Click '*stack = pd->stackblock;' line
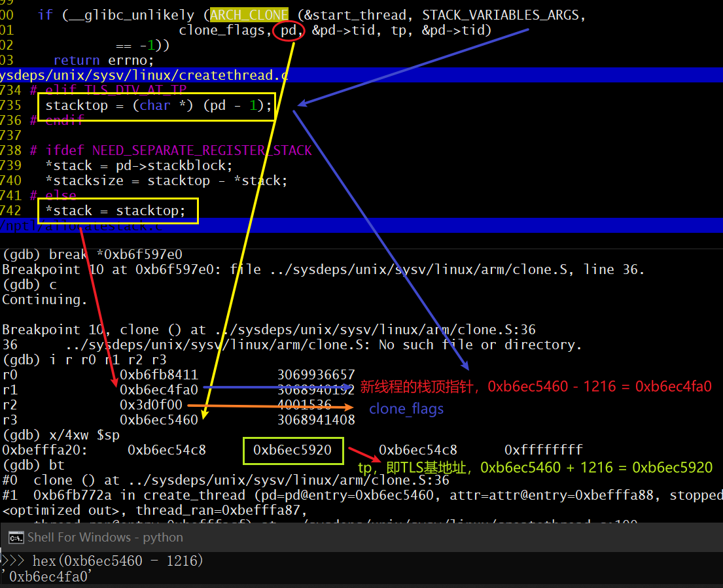This screenshot has height=588, width=723. 139,165
